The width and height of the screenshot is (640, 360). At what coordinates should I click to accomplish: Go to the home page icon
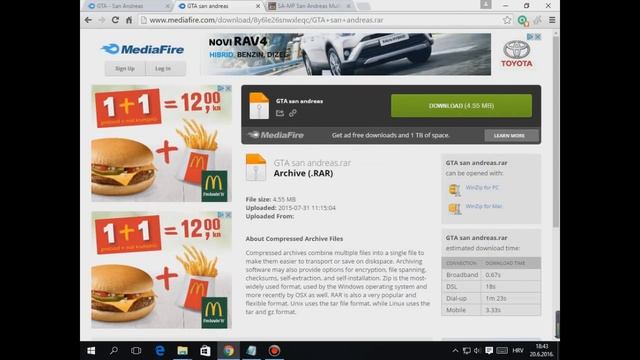tap(129, 20)
